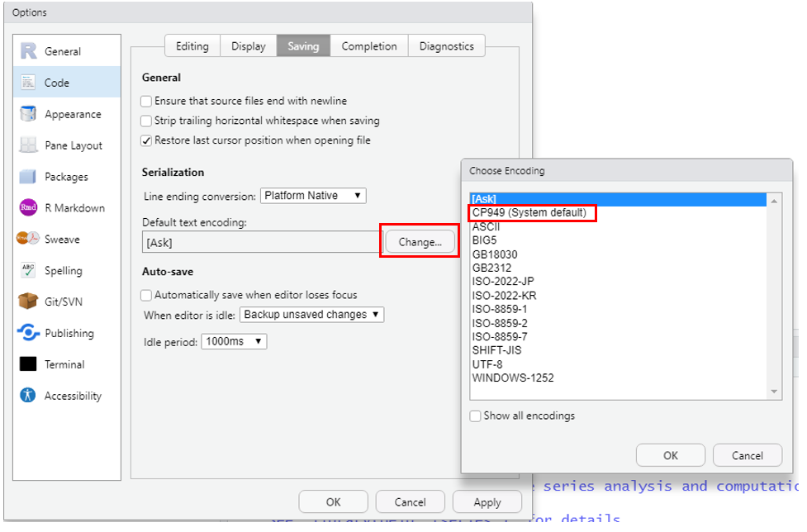
Task: Select the Saving tab
Action: click(303, 46)
